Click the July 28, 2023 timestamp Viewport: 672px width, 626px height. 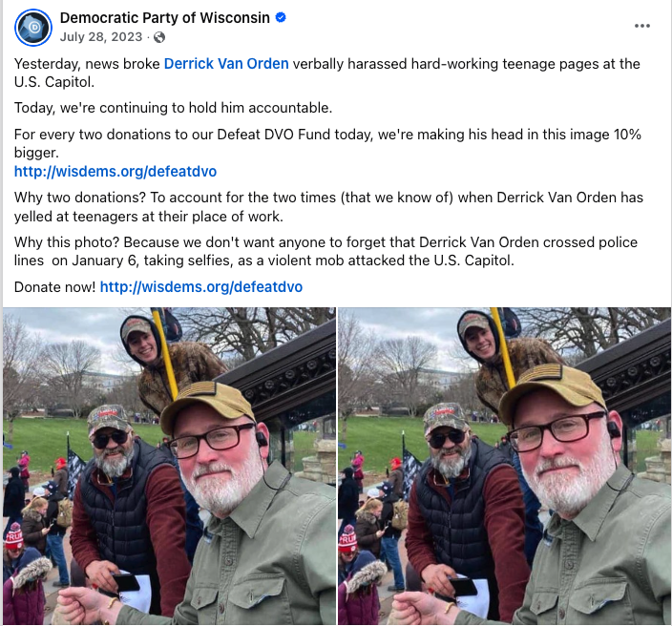(101, 37)
